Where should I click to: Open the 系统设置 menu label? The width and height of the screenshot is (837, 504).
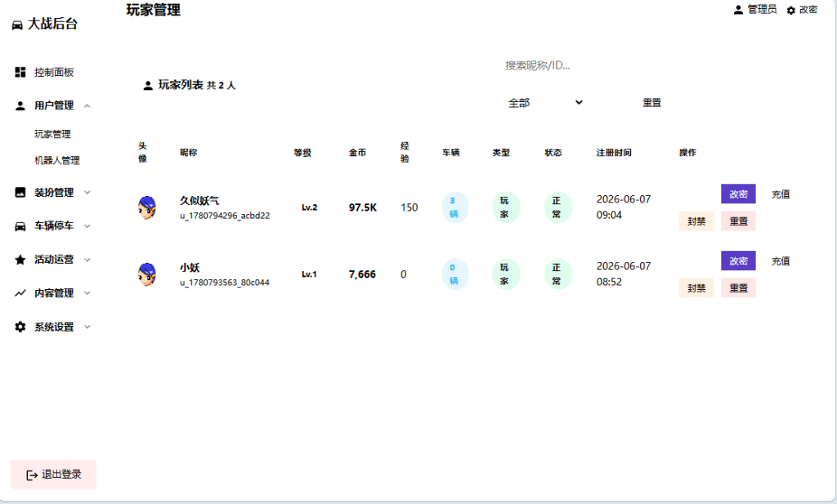(54, 327)
